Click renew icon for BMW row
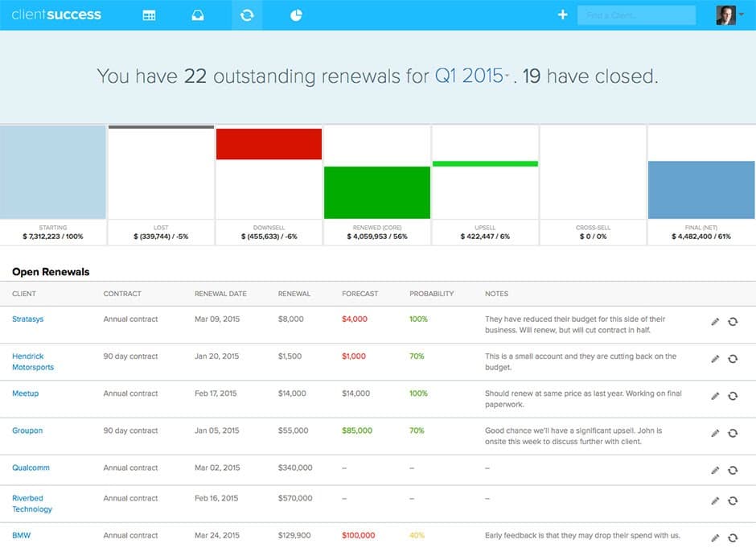Screen dimensions: 756x552 [x=733, y=538]
